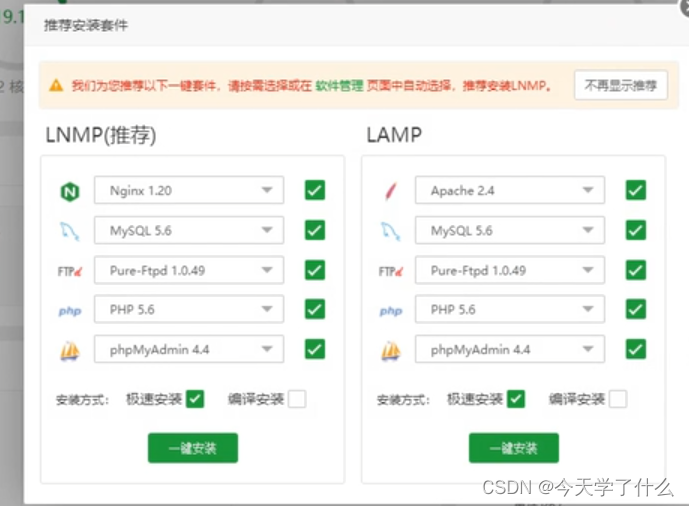This screenshot has height=506, width=689.
Task: Click 安装方式 label in LAMP panel
Action: (403, 400)
